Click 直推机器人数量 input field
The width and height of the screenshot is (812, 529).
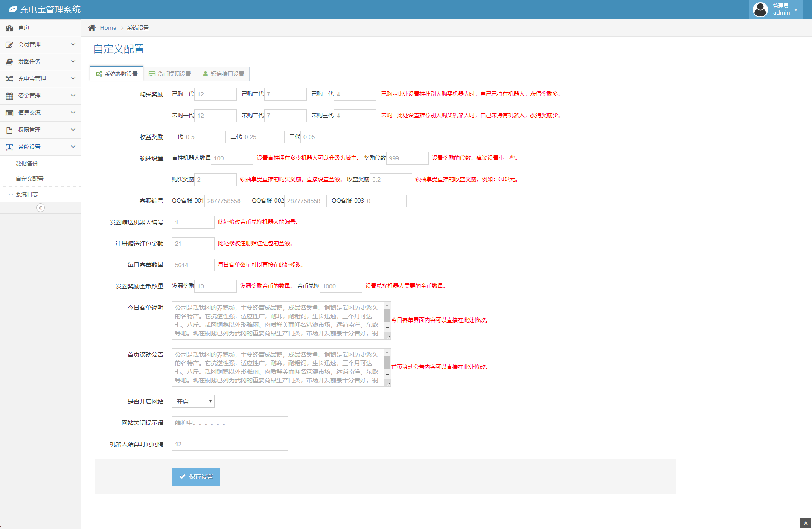[x=233, y=158]
